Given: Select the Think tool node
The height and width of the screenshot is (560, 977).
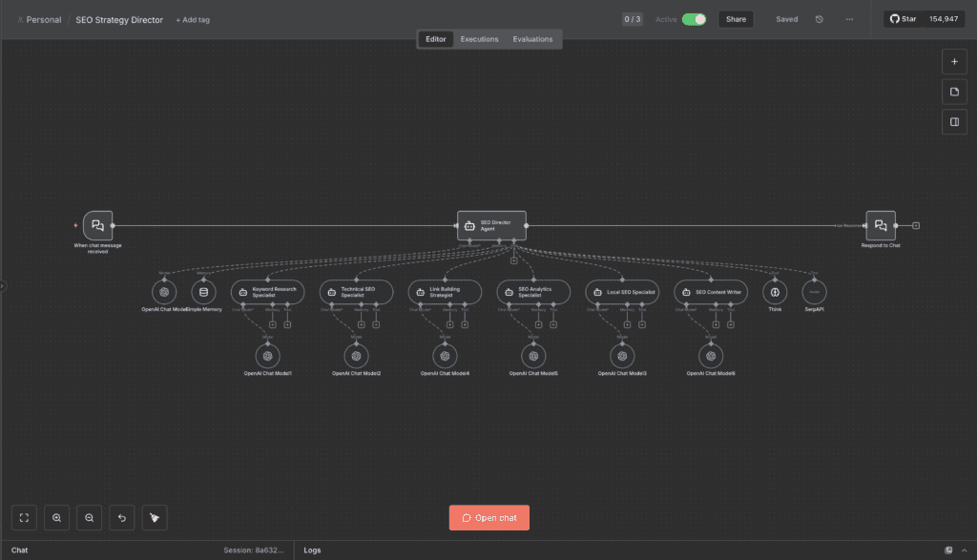Looking at the screenshot, I should tap(775, 292).
